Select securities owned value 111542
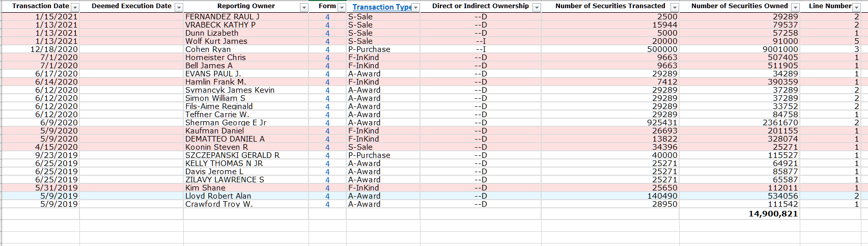The image size is (868, 246). (739, 204)
